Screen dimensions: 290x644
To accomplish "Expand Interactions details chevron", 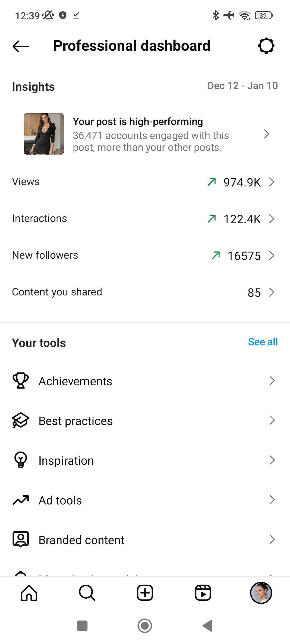I will pyautogui.click(x=272, y=219).
